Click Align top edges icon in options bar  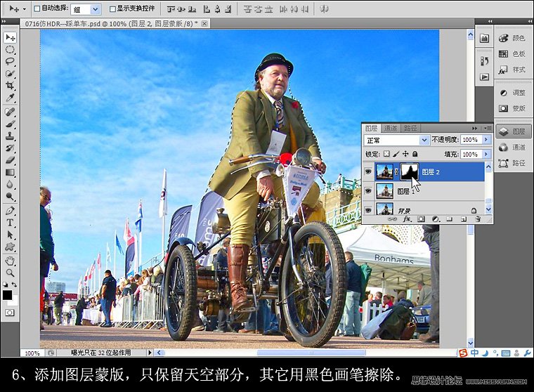pos(171,9)
